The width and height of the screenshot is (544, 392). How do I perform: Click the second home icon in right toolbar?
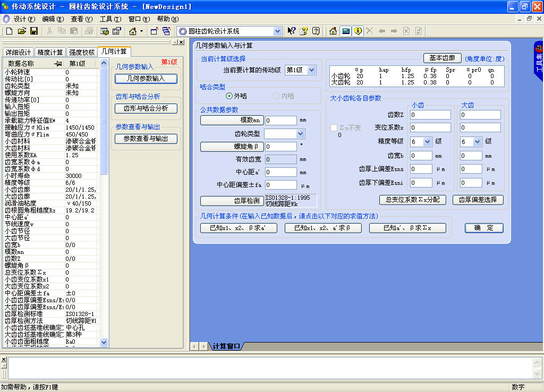pyautogui.click(x=333, y=31)
